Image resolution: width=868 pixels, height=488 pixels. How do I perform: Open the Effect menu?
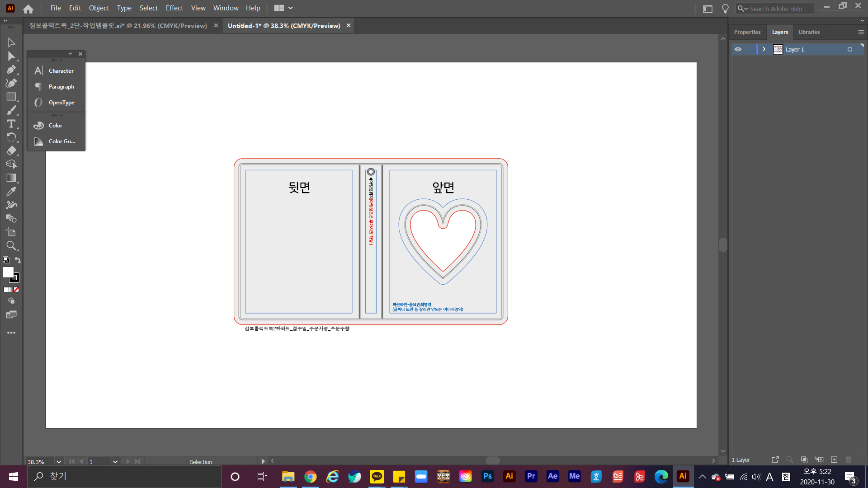(174, 8)
